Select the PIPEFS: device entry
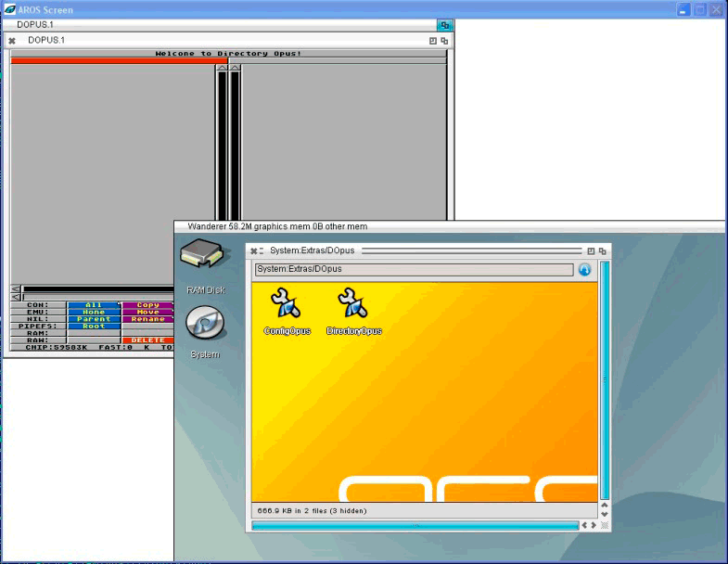The height and width of the screenshot is (564, 728). point(38,327)
